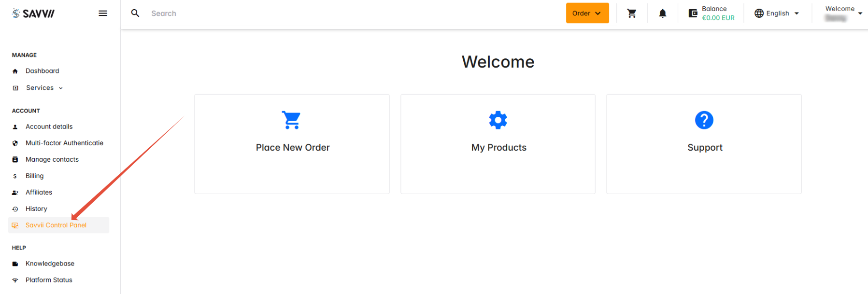Viewport: 868px width, 294px height.
Task: Open the English language selector
Action: coord(777,14)
